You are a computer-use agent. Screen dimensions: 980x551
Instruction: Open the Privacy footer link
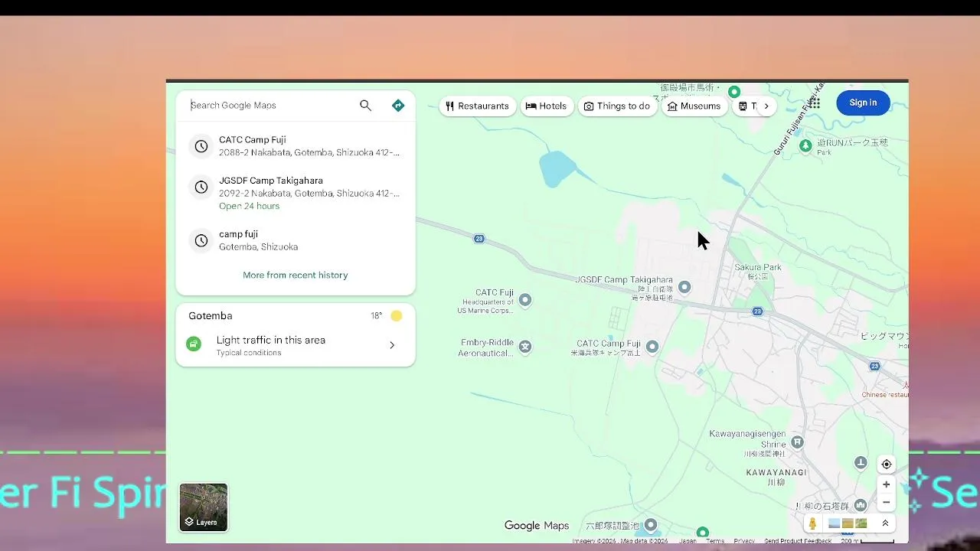coord(744,541)
